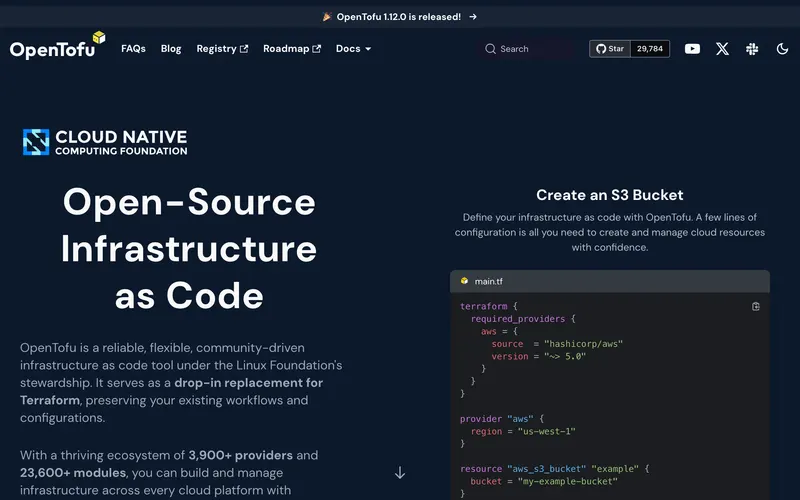This screenshot has height=500, width=800.
Task: Open the Roadmap external link
Action: point(292,48)
